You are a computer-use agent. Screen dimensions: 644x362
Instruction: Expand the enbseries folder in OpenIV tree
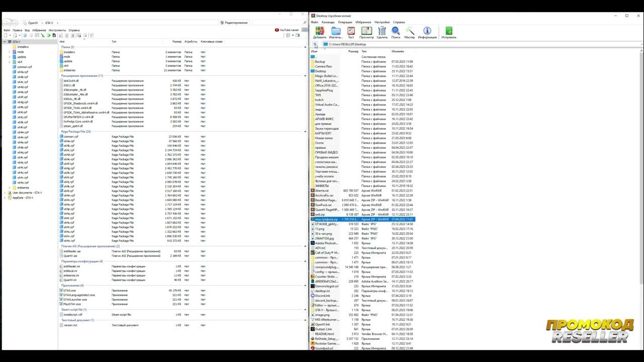9,188
